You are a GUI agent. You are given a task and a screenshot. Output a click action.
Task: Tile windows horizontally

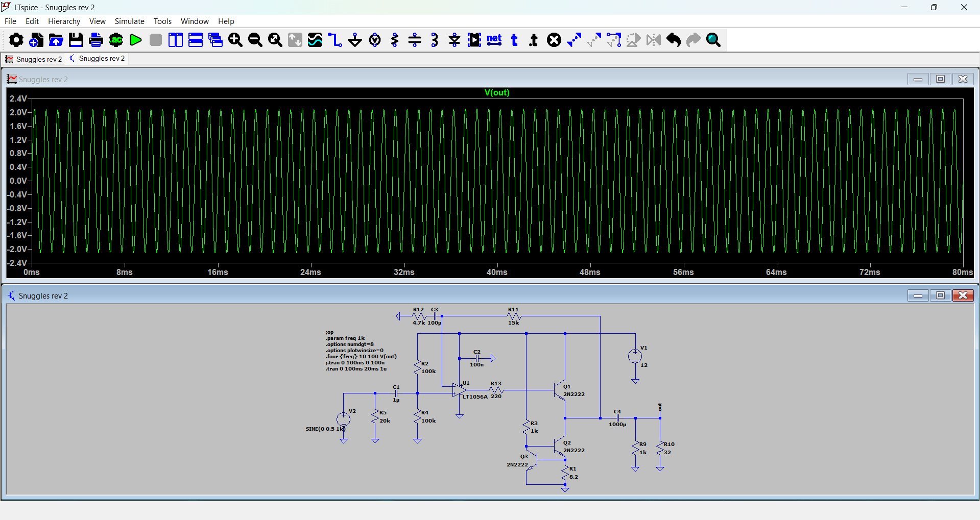pyautogui.click(x=196, y=40)
